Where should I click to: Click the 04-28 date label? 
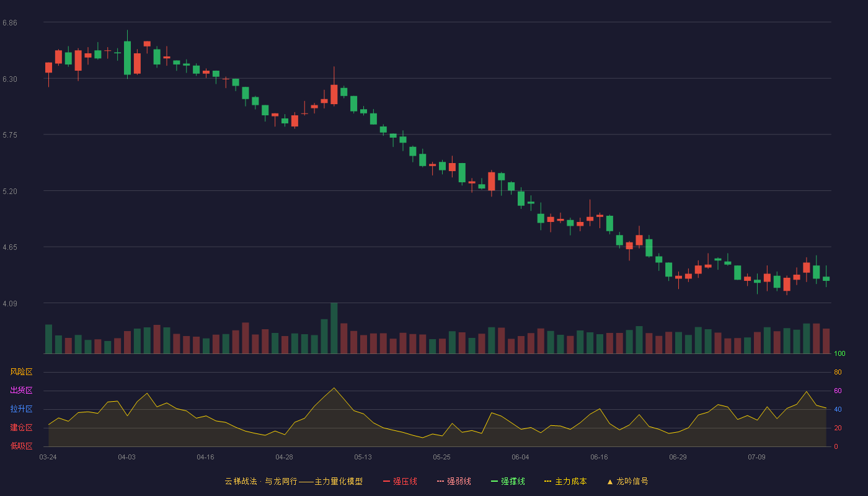[x=284, y=457]
